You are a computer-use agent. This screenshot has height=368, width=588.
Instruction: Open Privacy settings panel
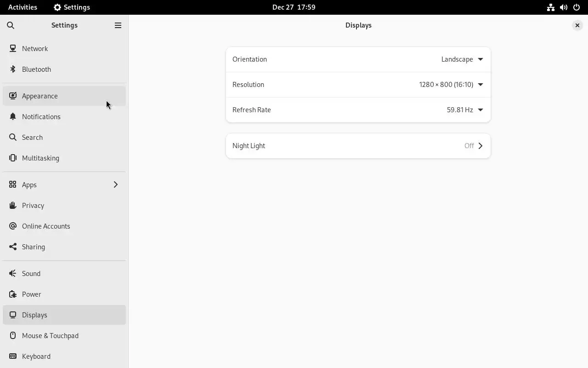click(64, 205)
